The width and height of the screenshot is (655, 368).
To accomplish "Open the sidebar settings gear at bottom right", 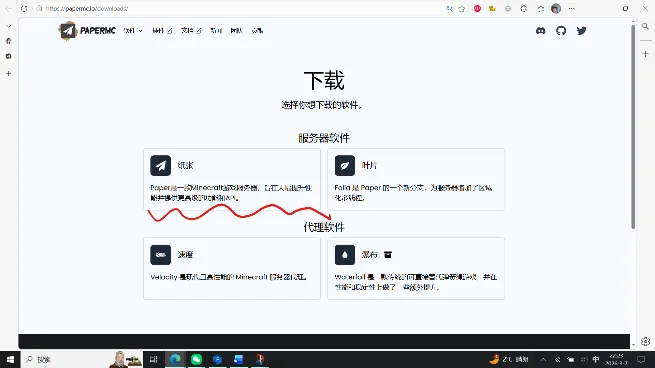I will tap(645, 341).
